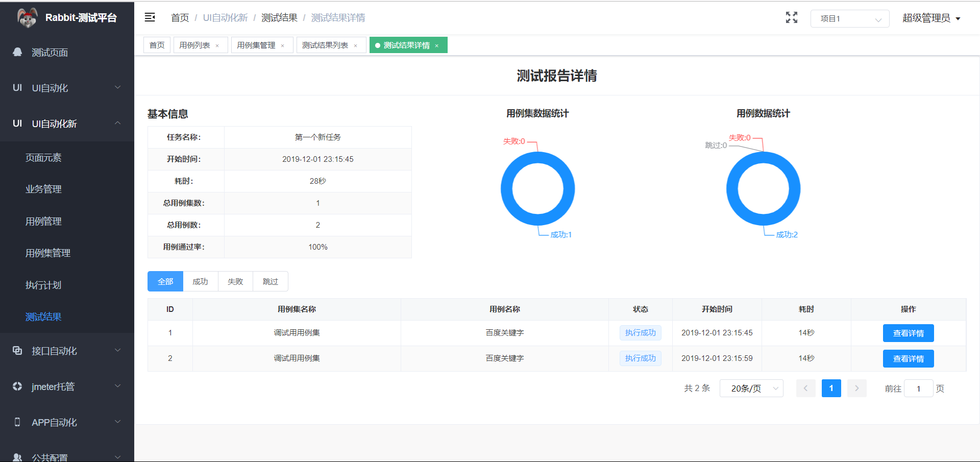Open the 20条/页 page size selector
980x462 pixels.
click(x=751, y=388)
